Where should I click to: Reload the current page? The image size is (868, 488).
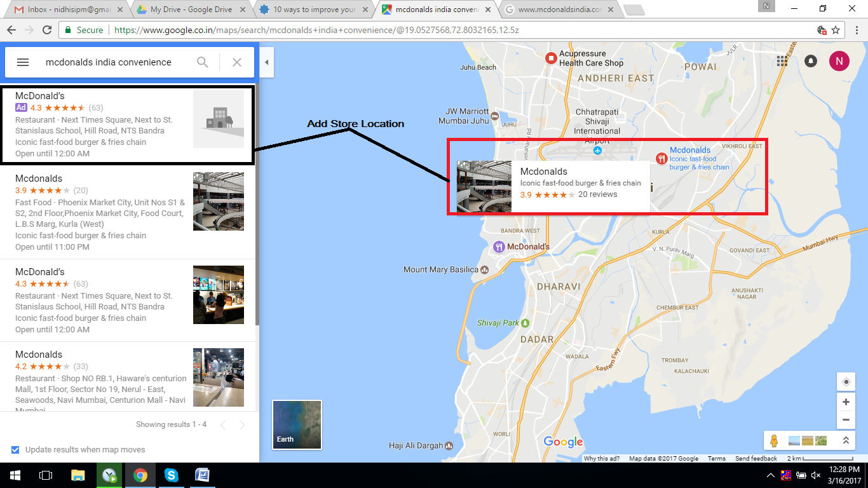click(46, 30)
